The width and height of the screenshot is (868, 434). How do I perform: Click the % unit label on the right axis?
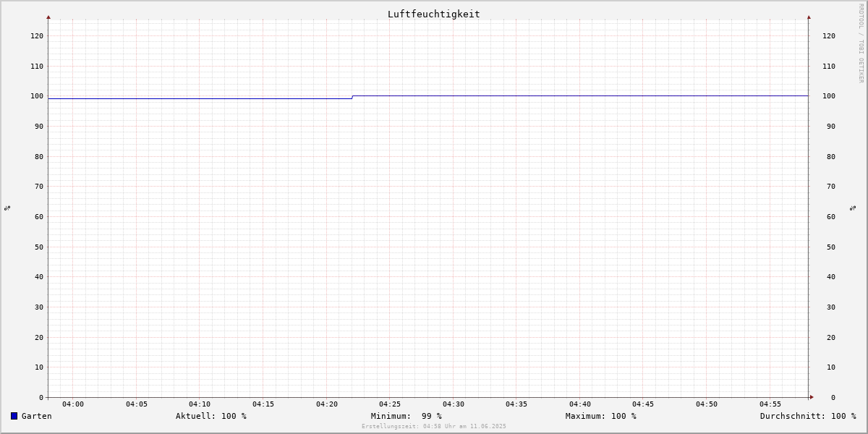[x=853, y=208]
